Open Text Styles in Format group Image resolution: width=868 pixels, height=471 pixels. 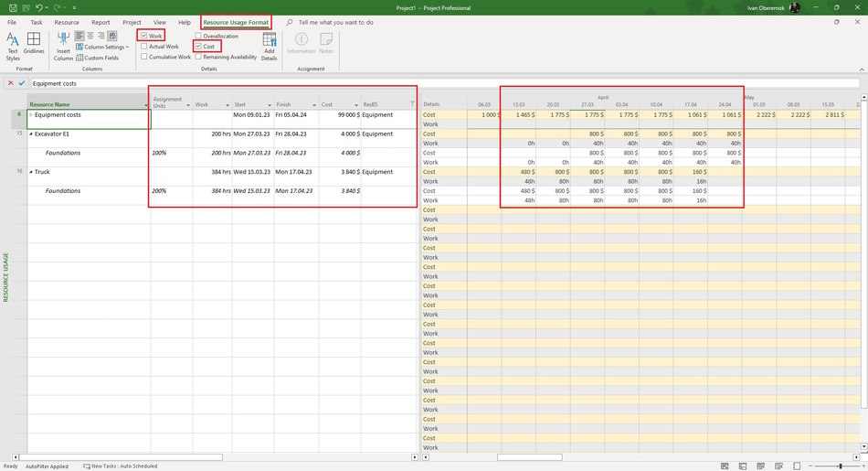point(13,47)
